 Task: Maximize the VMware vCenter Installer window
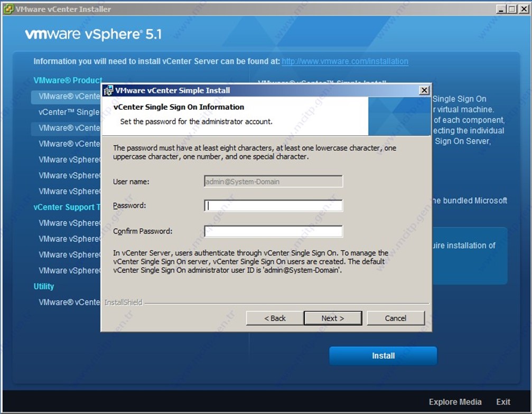[x=512, y=9]
